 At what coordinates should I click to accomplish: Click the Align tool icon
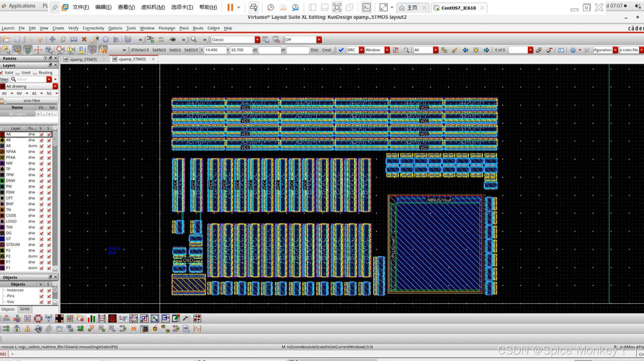(116, 39)
